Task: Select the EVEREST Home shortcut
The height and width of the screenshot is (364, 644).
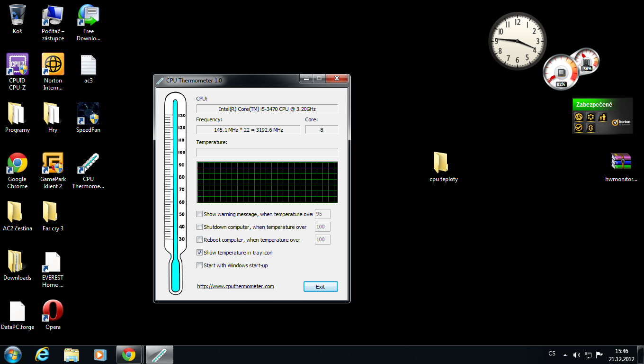Action: coord(53,269)
